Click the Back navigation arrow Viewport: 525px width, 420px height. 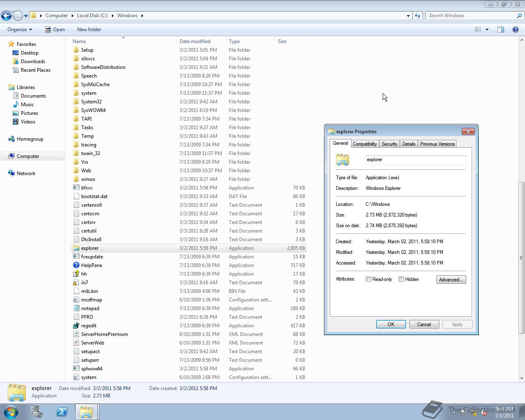(x=6, y=16)
